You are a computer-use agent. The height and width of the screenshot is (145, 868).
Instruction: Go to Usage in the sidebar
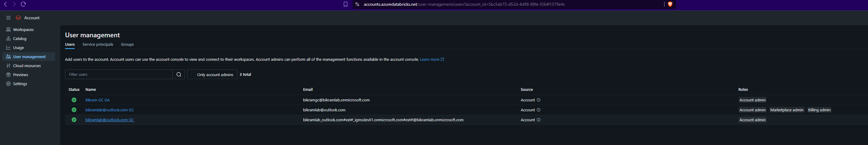pyautogui.click(x=18, y=48)
